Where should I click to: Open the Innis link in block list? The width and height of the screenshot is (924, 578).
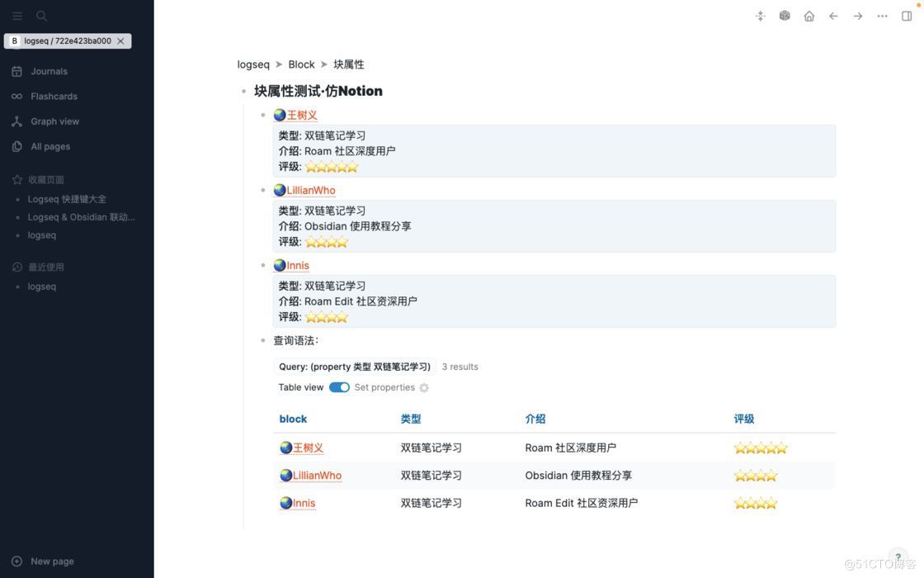(298, 265)
